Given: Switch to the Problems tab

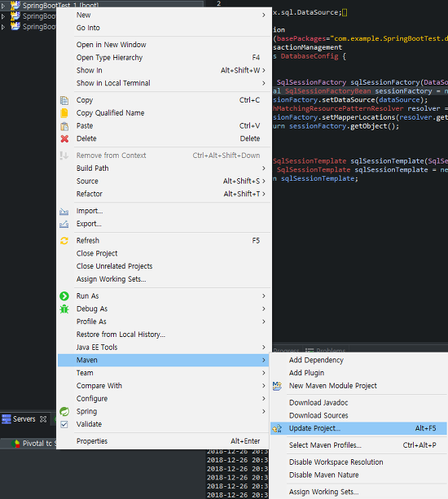Looking at the screenshot, I should 325,351.
